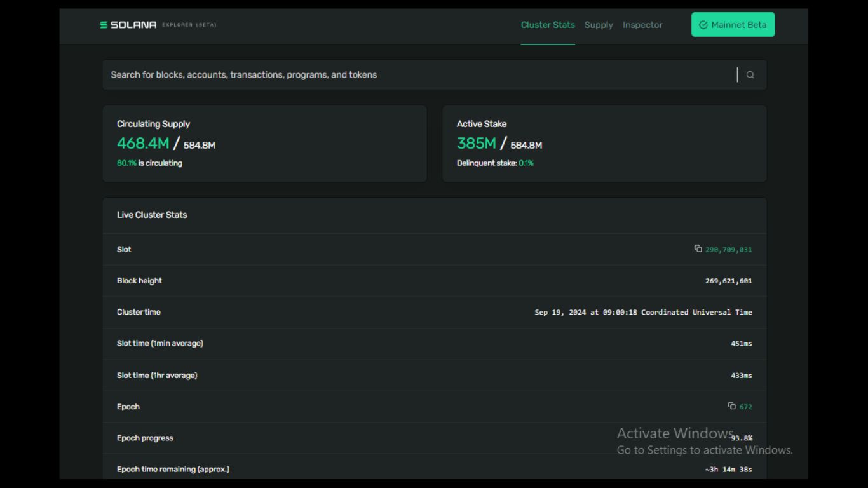Click the 'Epoch time remaining (approx.)' label
This screenshot has height=488, width=868.
pyautogui.click(x=173, y=469)
